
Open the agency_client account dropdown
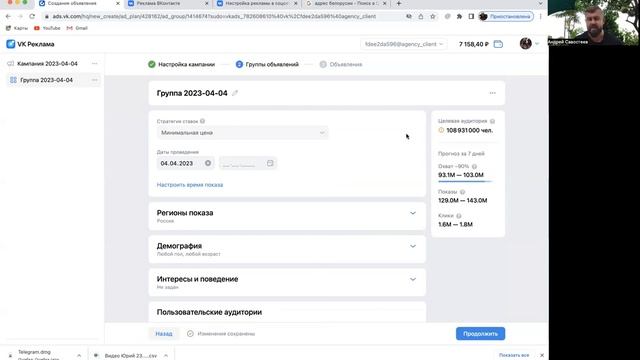(x=403, y=44)
